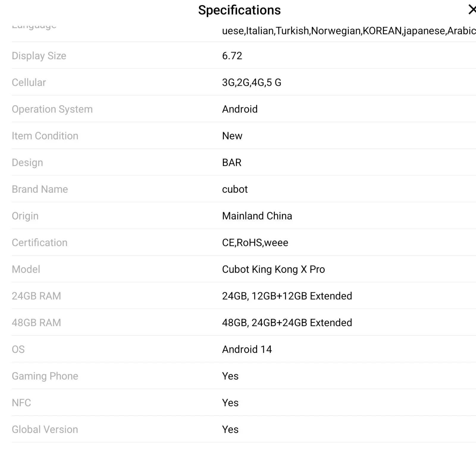476x461 pixels.
Task: Select the Specifications heading title
Action: tap(239, 10)
